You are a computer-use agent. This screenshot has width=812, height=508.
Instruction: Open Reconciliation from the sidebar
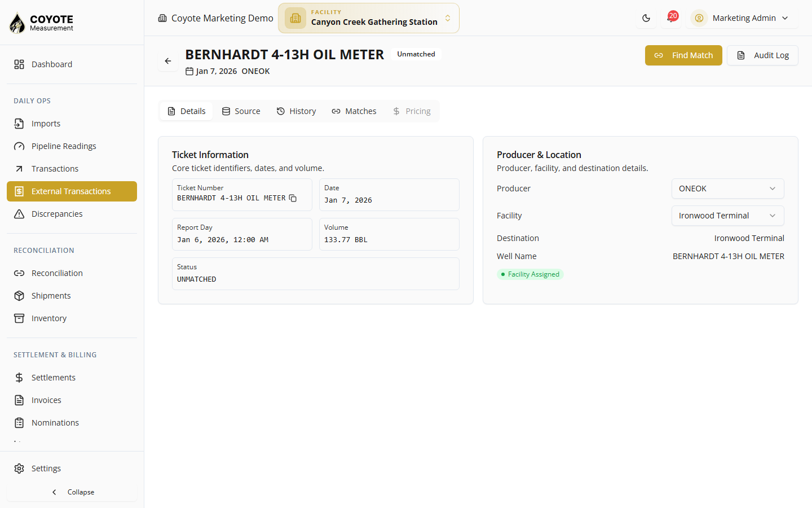[72, 273]
